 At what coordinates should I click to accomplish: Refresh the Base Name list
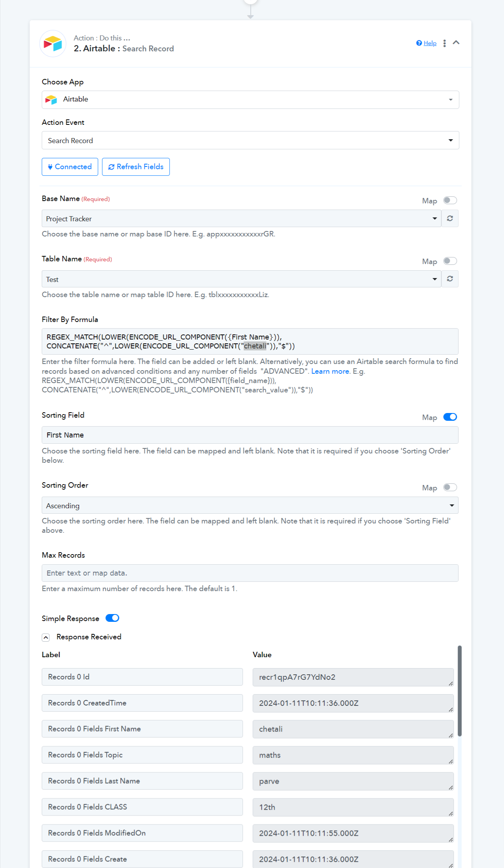[450, 219]
